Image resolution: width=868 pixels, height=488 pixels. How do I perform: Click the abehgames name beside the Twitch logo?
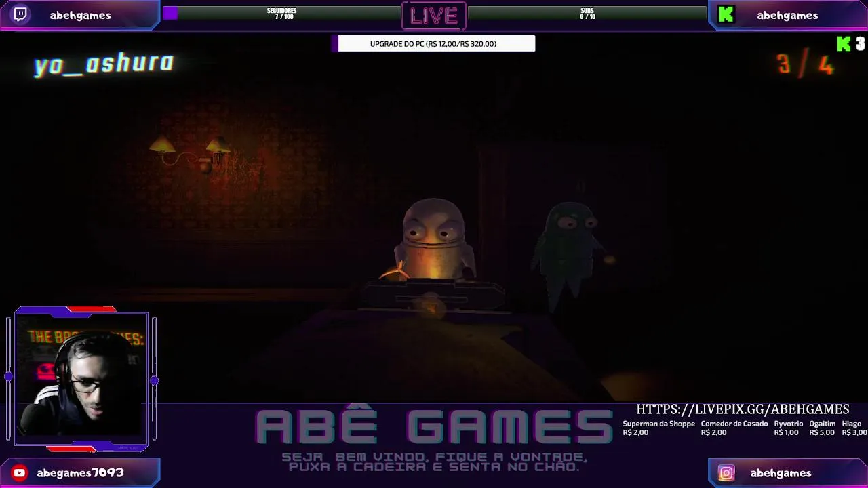(80, 15)
